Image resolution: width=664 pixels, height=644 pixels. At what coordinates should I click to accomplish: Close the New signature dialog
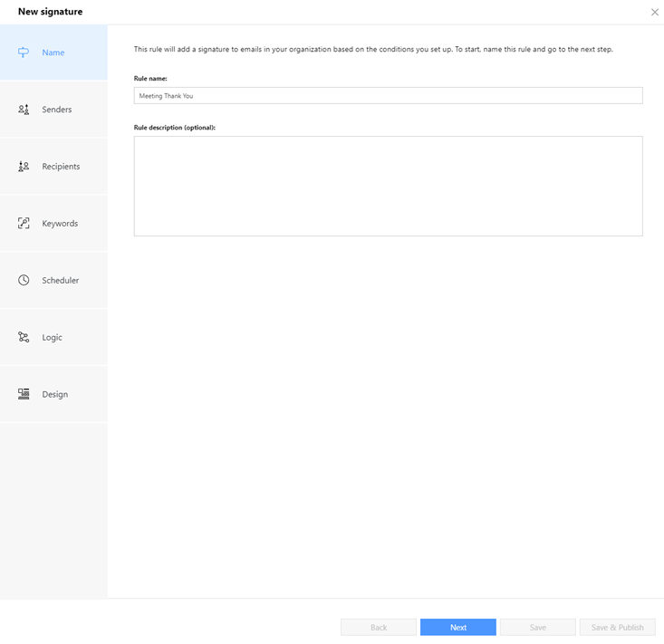[x=654, y=12]
